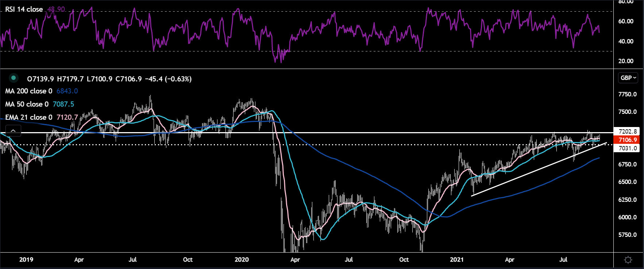
Task: Select the EMA 21 close 0 indicator
Action: coord(29,117)
